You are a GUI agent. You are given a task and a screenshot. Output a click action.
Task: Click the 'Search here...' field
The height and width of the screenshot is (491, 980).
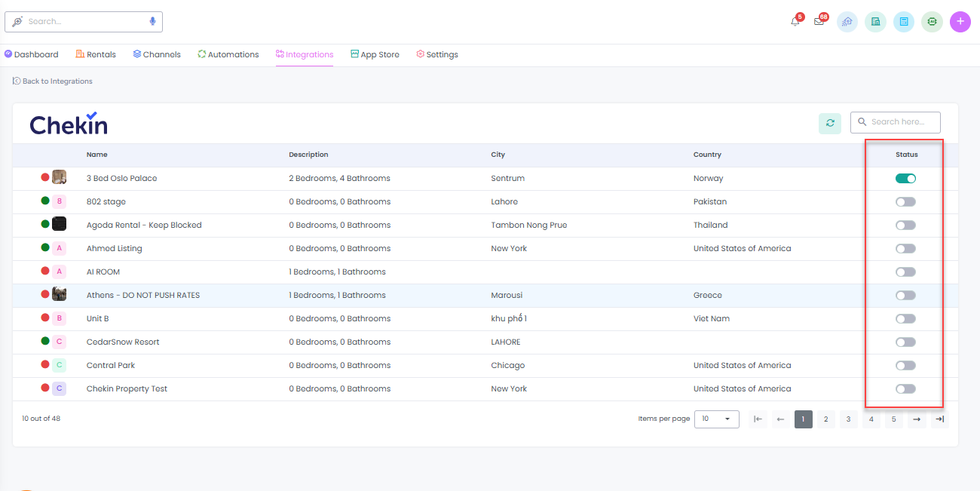(896, 122)
